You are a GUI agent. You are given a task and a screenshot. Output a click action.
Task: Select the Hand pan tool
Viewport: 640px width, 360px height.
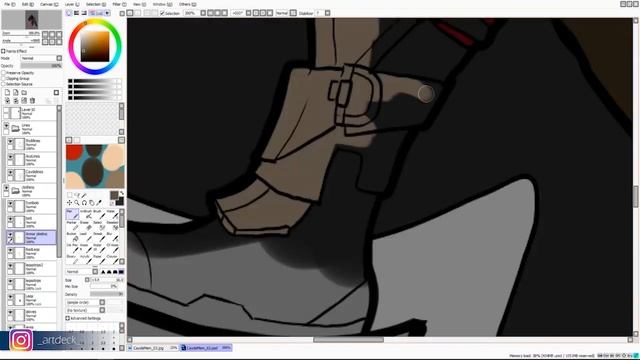coord(91,202)
